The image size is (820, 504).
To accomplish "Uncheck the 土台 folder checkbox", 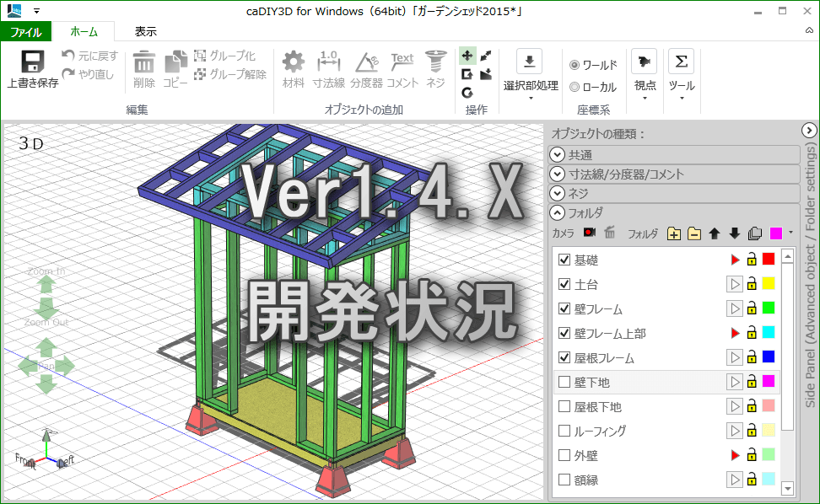I will pos(564,284).
